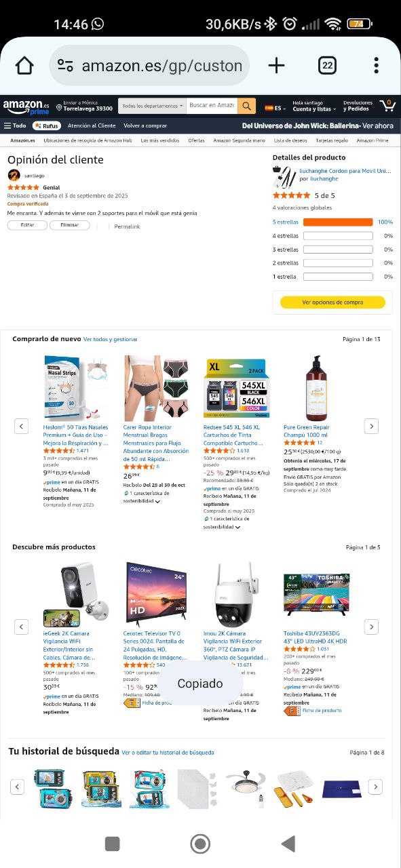Open the tab switcher showing 22 tabs
This screenshot has height=868, width=401.
pyautogui.click(x=327, y=65)
